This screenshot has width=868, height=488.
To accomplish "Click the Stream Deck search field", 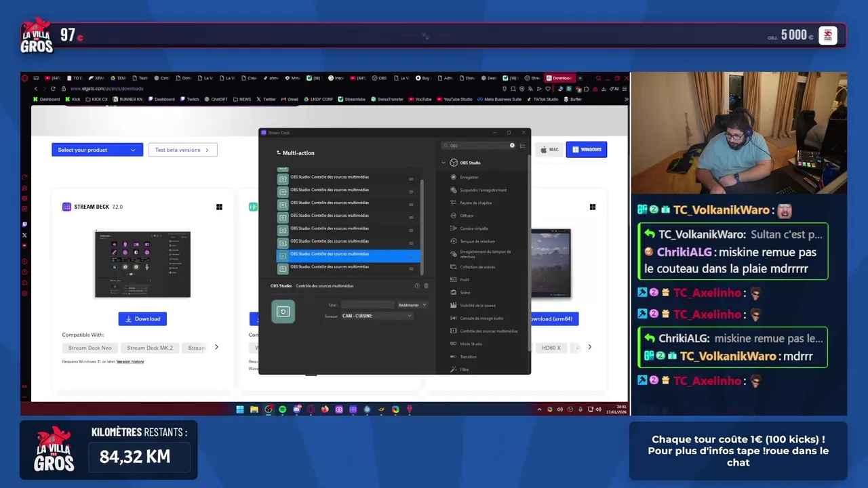I will point(479,145).
